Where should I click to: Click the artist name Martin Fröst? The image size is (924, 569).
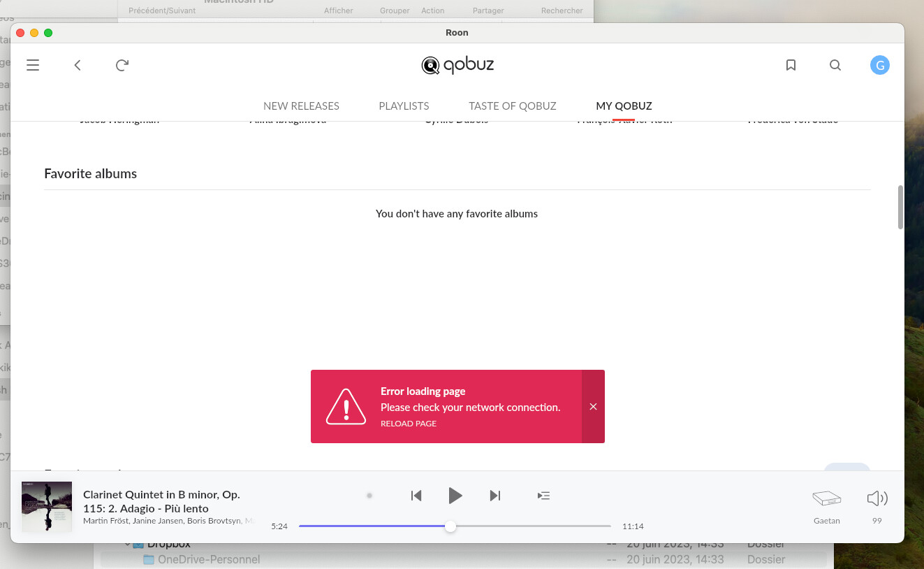(105, 521)
